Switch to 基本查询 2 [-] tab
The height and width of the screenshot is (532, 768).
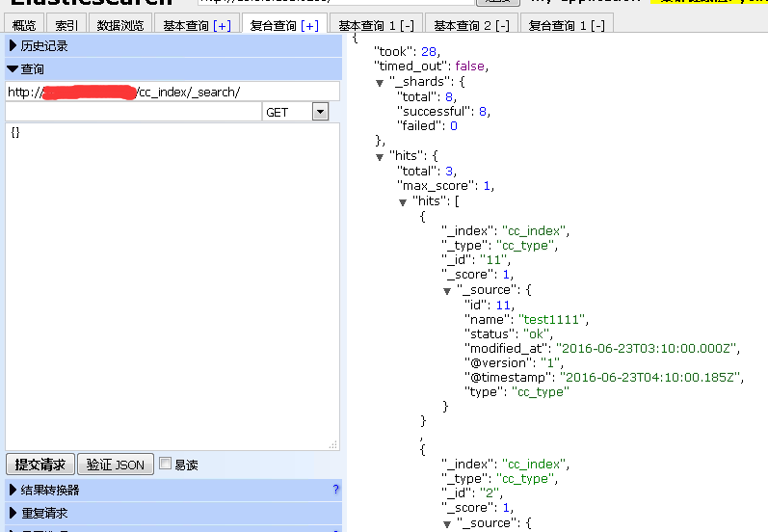pyautogui.click(x=471, y=24)
